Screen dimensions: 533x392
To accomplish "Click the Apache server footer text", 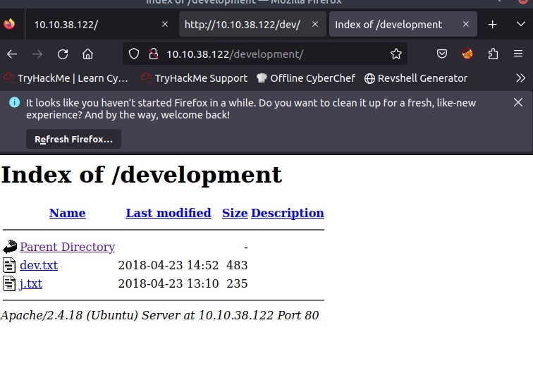I will pyautogui.click(x=160, y=315).
